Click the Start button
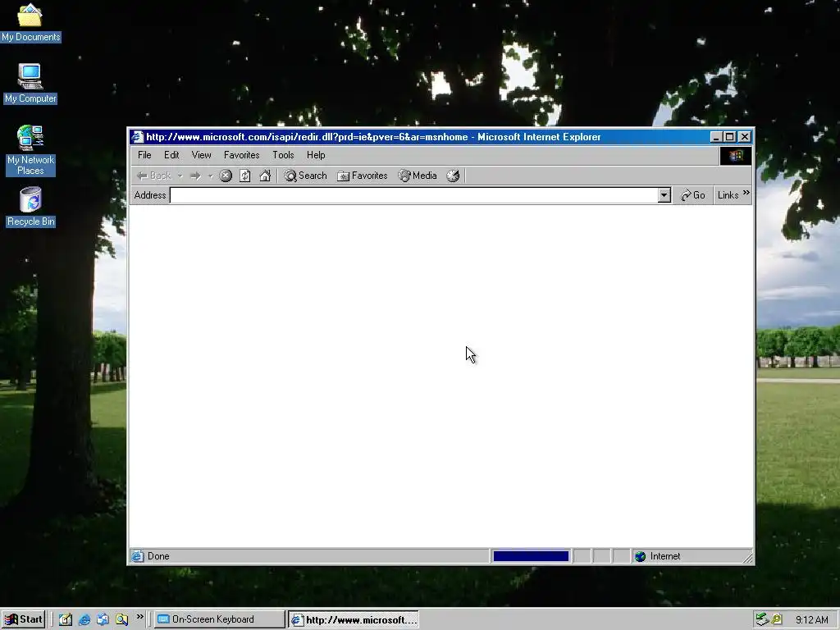 (24, 619)
